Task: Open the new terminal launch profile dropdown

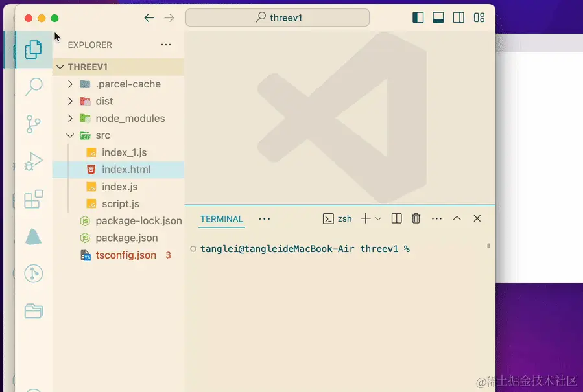Action: pos(379,219)
